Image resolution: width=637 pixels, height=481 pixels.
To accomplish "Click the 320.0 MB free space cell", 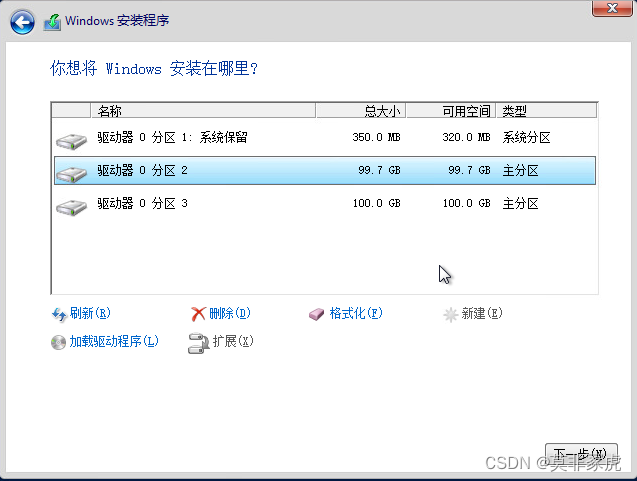I will coord(466,137).
